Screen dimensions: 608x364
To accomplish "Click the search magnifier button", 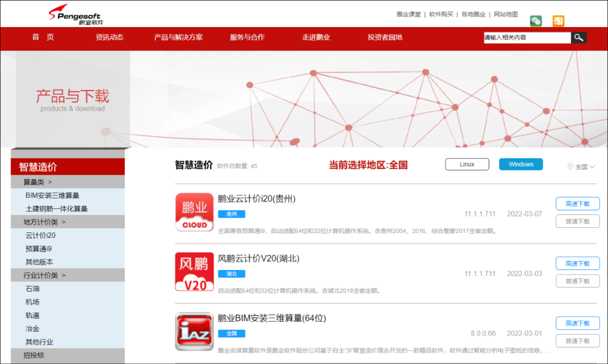I will pyautogui.click(x=579, y=38).
